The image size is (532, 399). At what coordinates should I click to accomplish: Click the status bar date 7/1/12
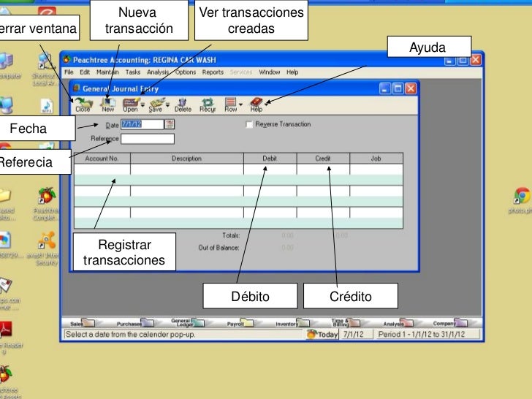353,334
